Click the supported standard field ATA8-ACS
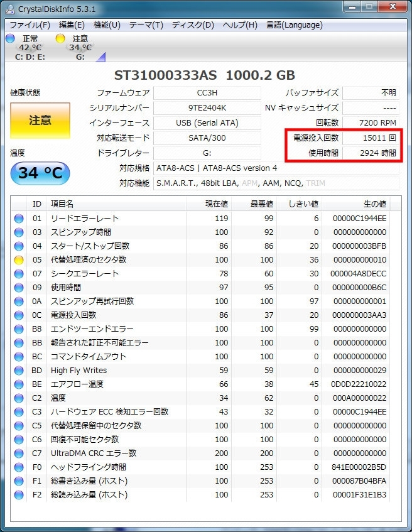Image resolution: width=412 pixels, height=532 pixels. click(276, 168)
